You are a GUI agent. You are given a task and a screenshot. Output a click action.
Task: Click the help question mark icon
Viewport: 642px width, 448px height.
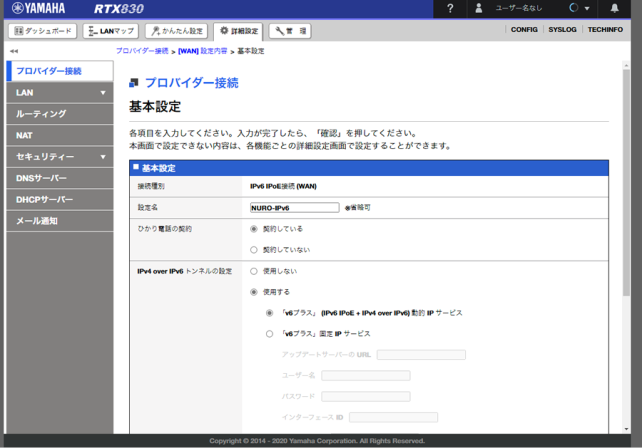pyautogui.click(x=450, y=9)
